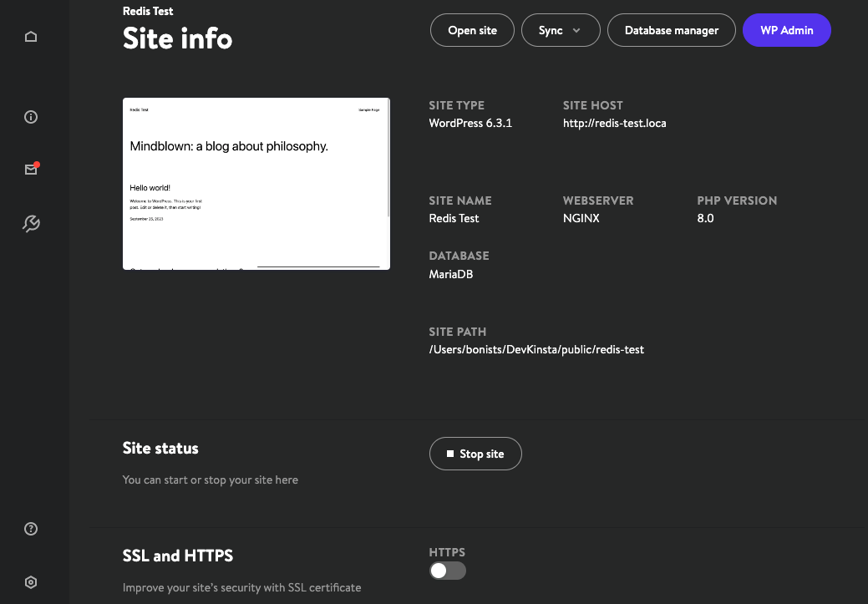Open the notifications mail icon in sidebar
The height and width of the screenshot is (604, 868).
click(31, 169)
